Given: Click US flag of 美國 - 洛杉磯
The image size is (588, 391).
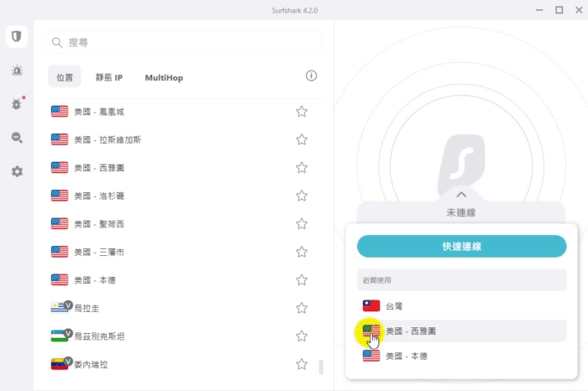Looking at the screenshot, I should tap(60, 195).
